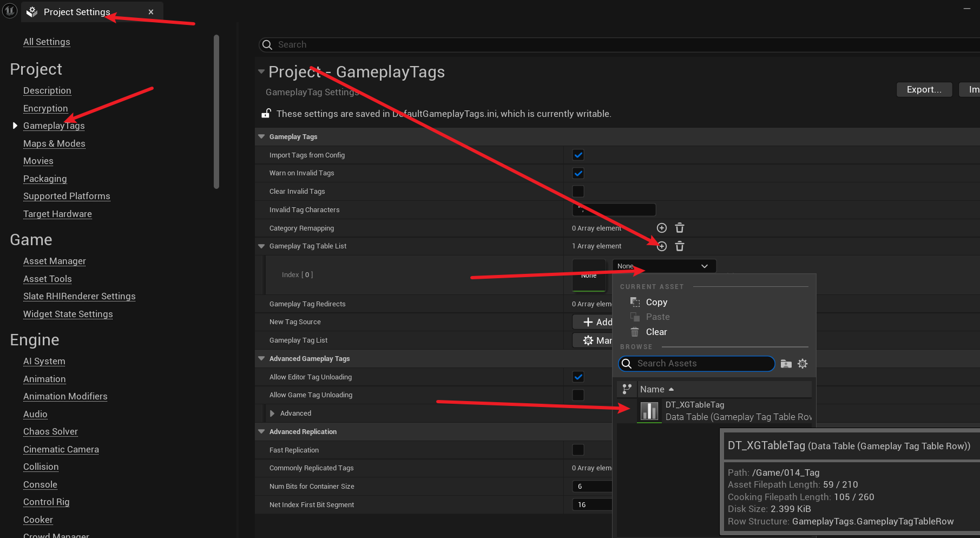
Task: Collapse Advanced Replication section
Action: point(261,431)
